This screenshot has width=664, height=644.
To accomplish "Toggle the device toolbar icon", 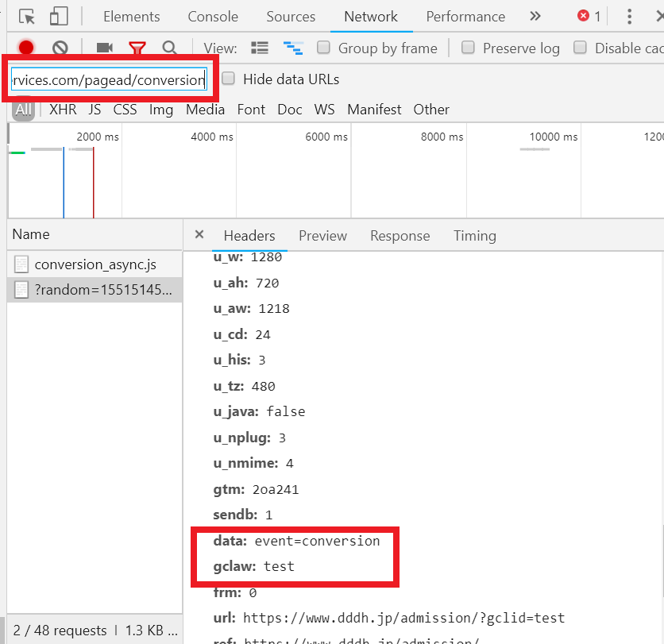I will (59, 17).
